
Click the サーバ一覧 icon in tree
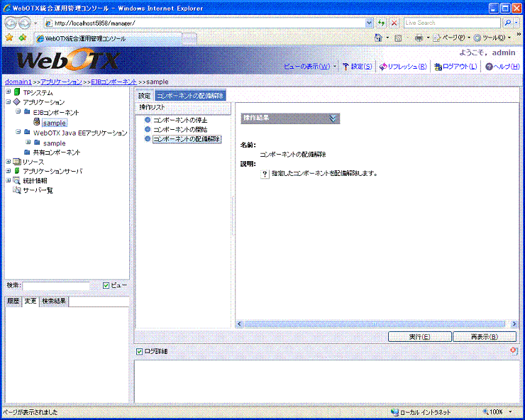pyautogui.click(x=17, y=190)
